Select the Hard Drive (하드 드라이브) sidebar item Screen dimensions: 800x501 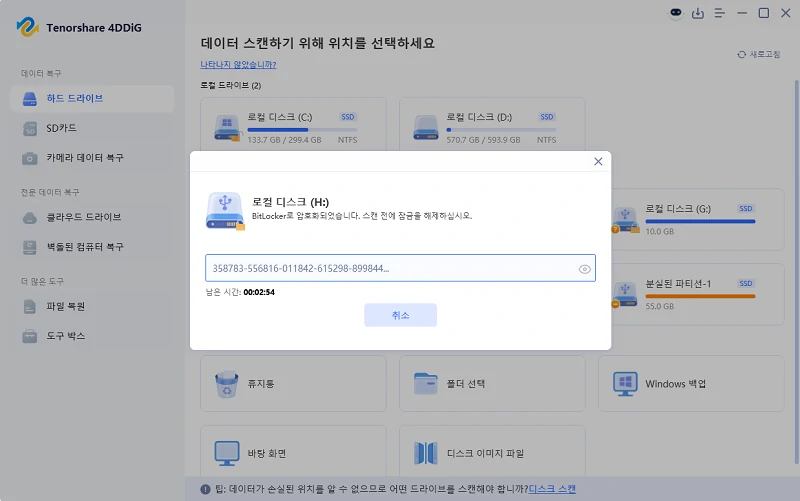(92, 98)
